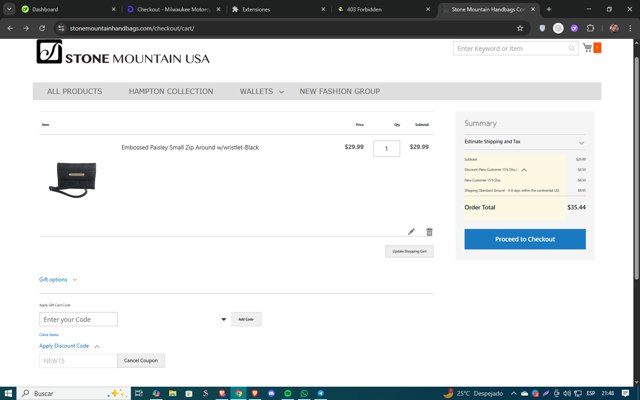640x400 pixels.
Task: Click the Add Code button
Action: [x=246, y=319]
